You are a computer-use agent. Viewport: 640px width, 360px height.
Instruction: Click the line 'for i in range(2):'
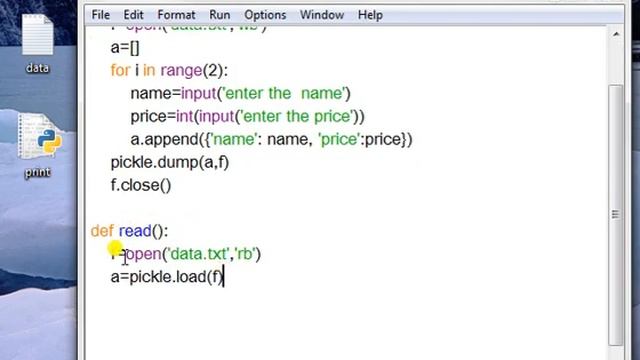[x=169, y=70]
